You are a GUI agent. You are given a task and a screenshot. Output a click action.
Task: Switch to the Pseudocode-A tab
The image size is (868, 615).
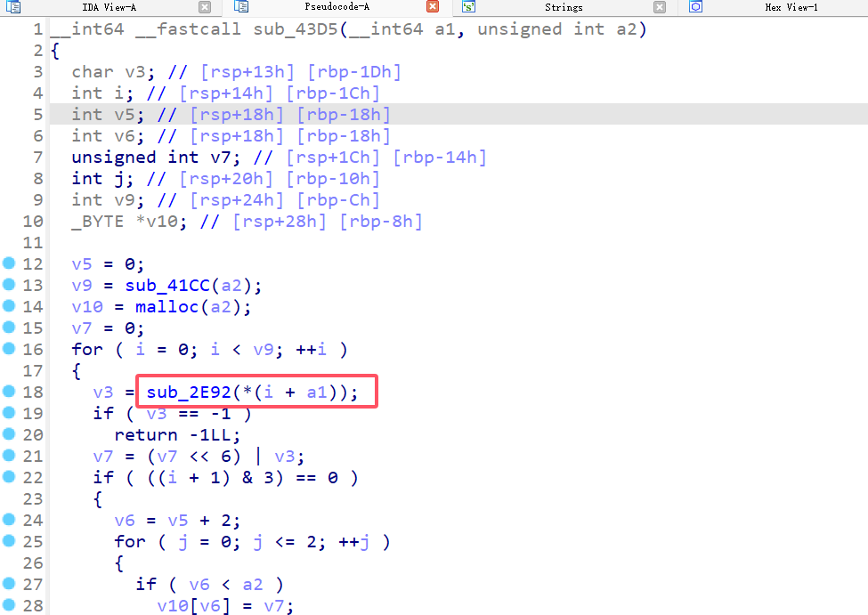337,6
